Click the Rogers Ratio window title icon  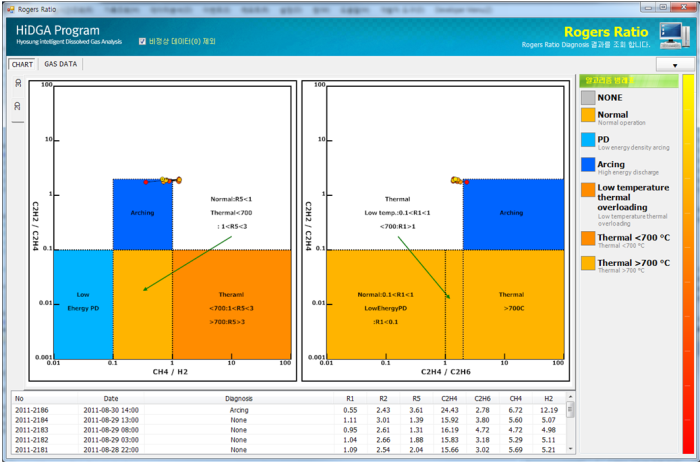(9, 8)
